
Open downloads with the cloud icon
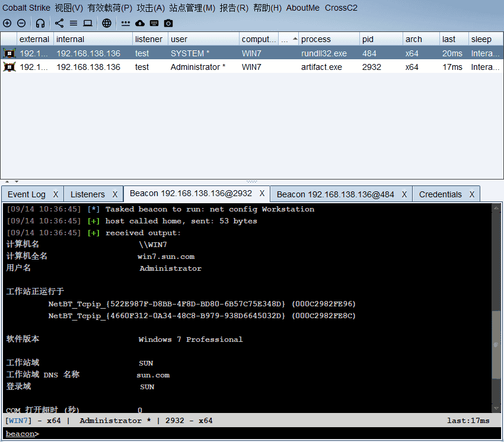click(x=140, y=23)
